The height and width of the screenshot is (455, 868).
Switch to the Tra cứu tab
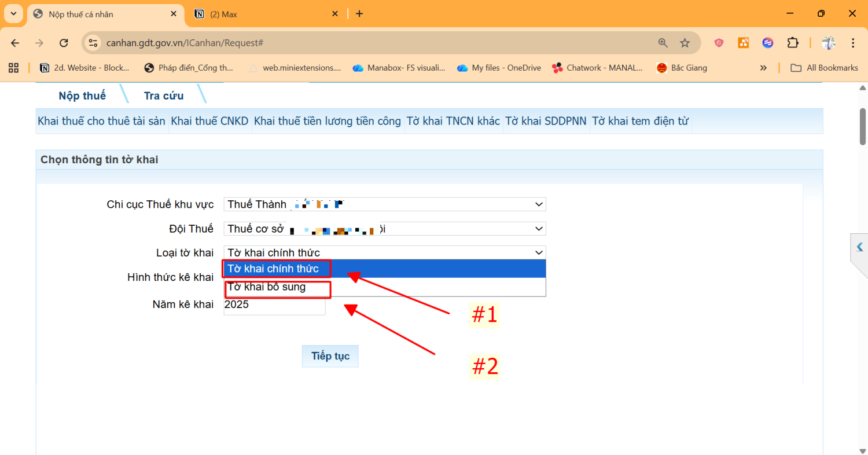[164, 96]
